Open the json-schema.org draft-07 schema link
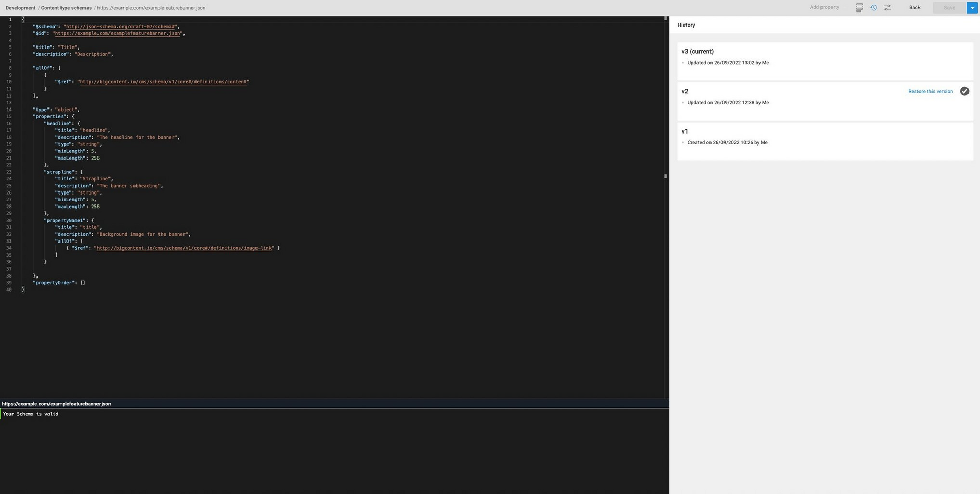980x494 pixels. point(120,27)
